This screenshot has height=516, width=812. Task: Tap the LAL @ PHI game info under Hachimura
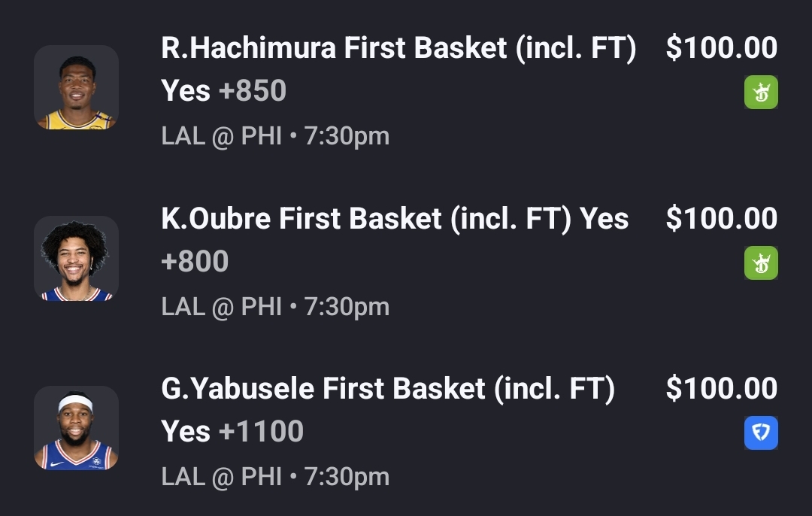pos(275,136)
